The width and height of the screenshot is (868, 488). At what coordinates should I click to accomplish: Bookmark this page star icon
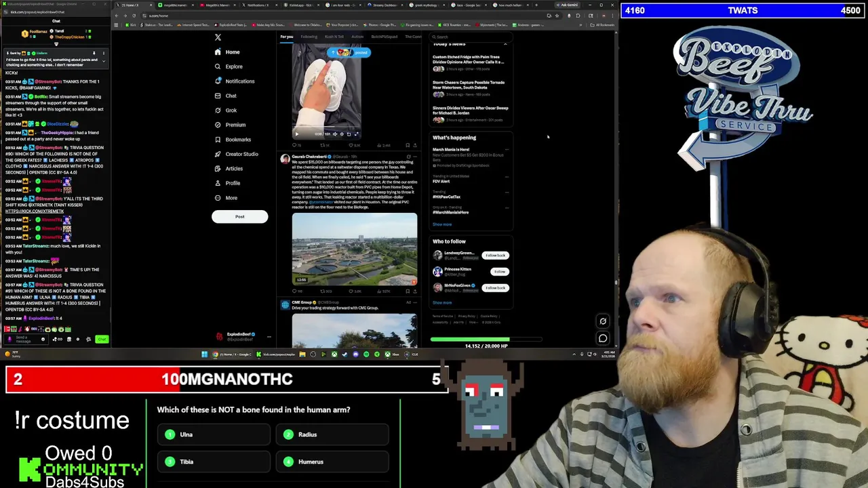[x=557, y=16]
